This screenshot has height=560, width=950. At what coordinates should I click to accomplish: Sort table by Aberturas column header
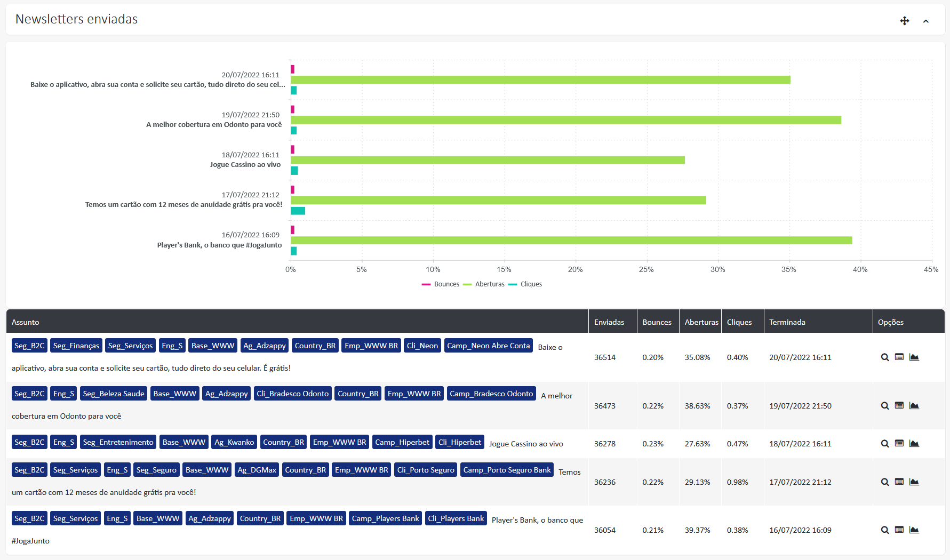coord(701,322)
